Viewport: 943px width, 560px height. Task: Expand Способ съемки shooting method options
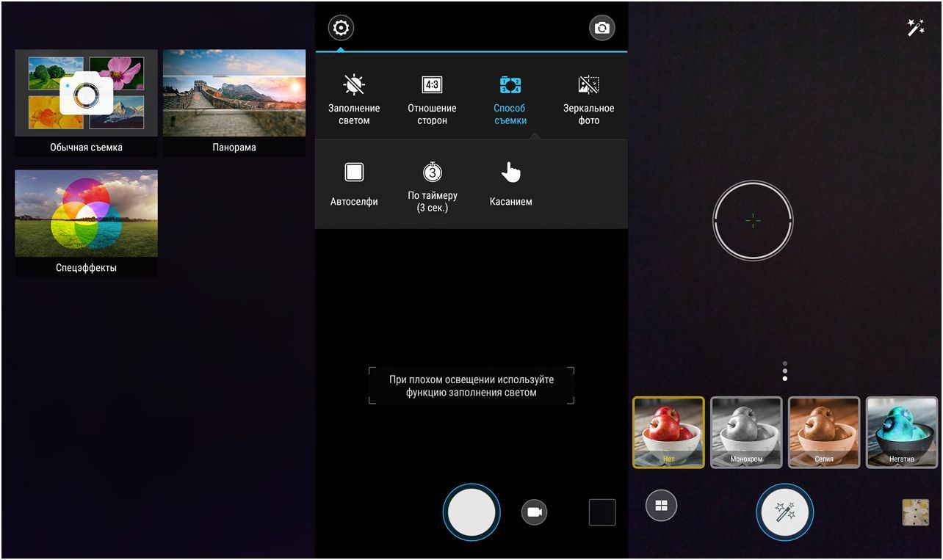click(510, 100)
